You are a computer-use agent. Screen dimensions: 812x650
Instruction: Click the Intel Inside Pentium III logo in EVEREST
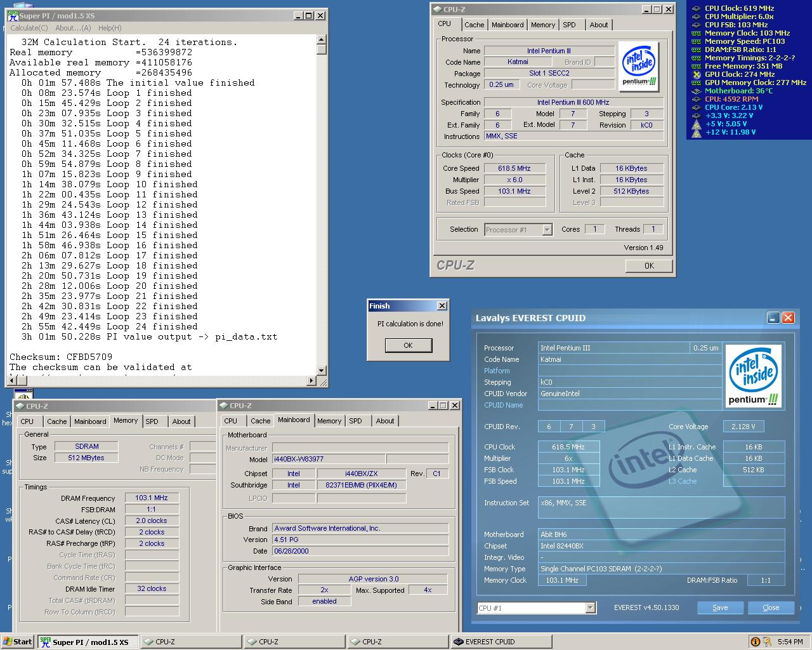point(753,376)
